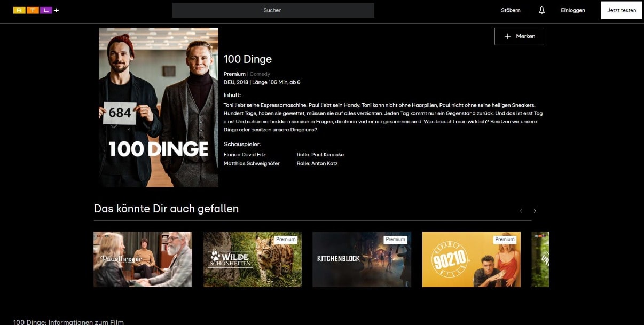
Task: Click the 100 Dinge title heading
Action: pyautogui.click(x=248, y=59)
